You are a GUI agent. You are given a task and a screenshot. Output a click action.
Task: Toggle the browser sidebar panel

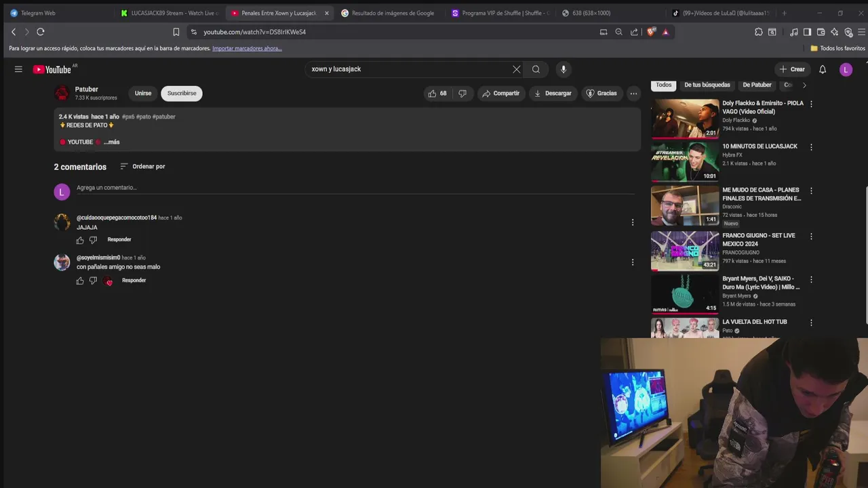tap(807, 32)
